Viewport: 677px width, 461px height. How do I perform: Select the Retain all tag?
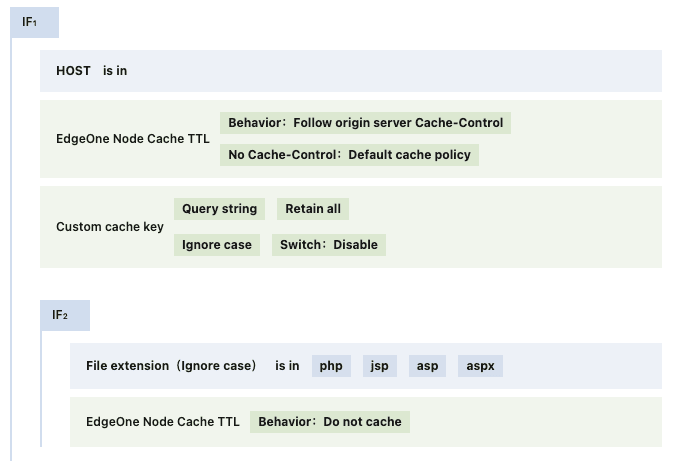pos(313,209)
